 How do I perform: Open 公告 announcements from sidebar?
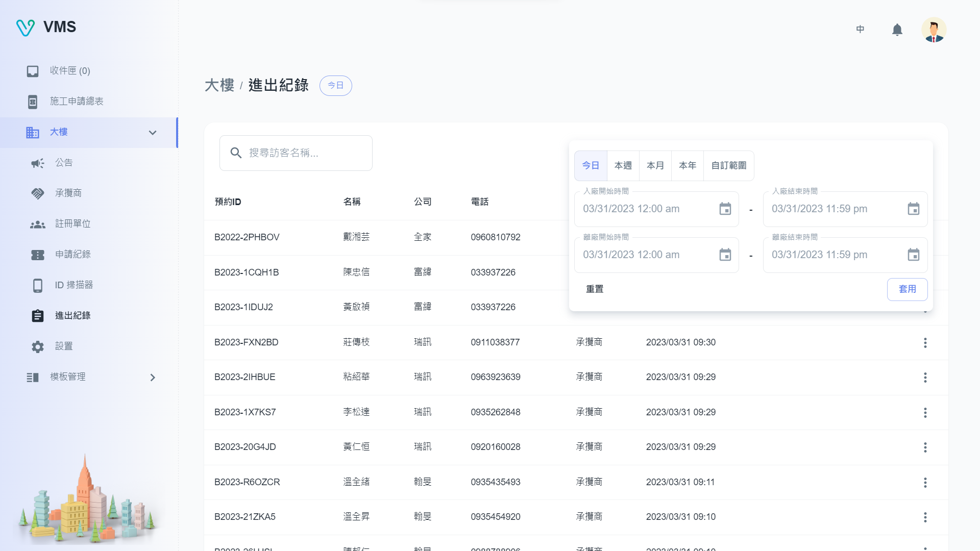(x=64, y=163)
